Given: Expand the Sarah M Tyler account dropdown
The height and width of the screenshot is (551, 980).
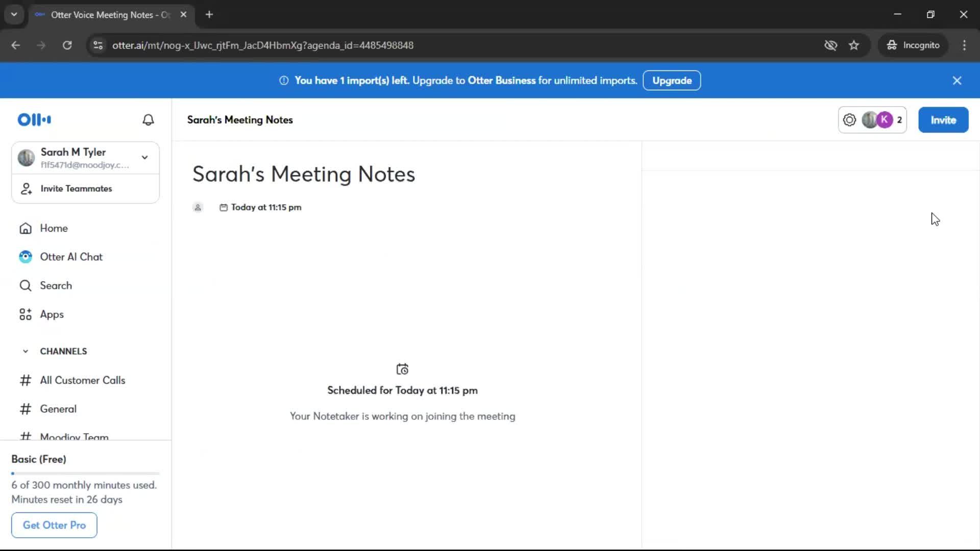Looking at the screenshot, I should [145, 158].
